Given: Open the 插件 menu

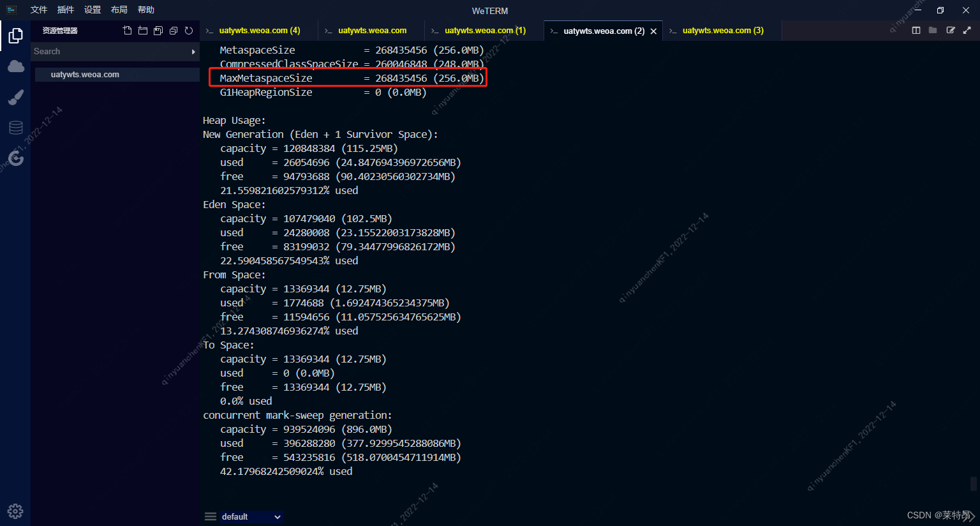Looking at the screenshot, I should tap(66, 10).
